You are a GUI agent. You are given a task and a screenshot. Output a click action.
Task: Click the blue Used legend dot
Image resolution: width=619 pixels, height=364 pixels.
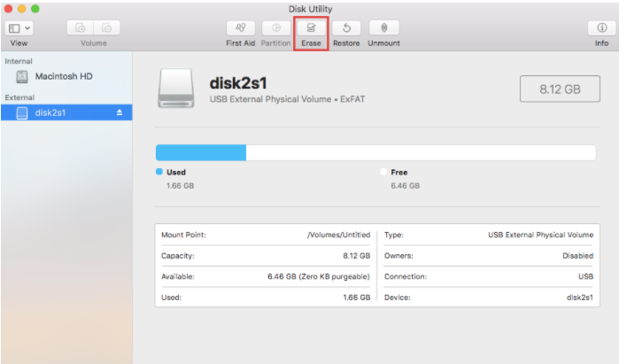click(x=159, y=171)
